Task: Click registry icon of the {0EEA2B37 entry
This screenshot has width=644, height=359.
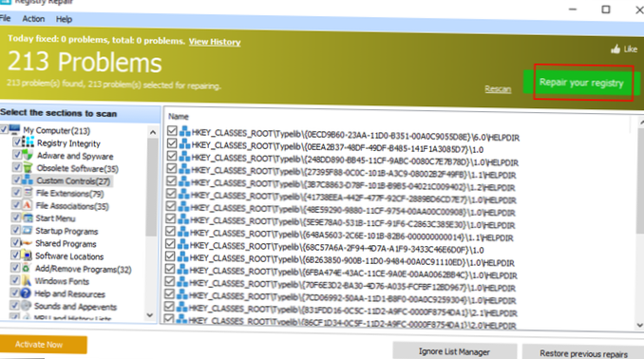Action: (x=185, y=144)
